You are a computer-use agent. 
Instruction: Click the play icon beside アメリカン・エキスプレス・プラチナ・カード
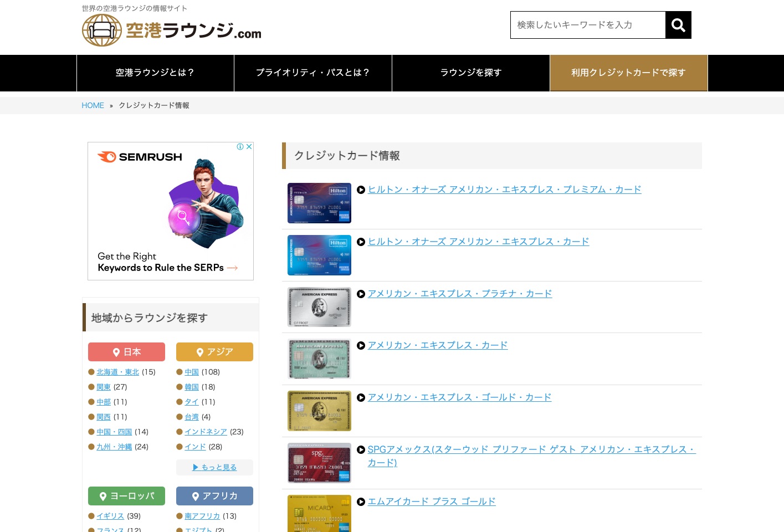[x=361, y=294]
